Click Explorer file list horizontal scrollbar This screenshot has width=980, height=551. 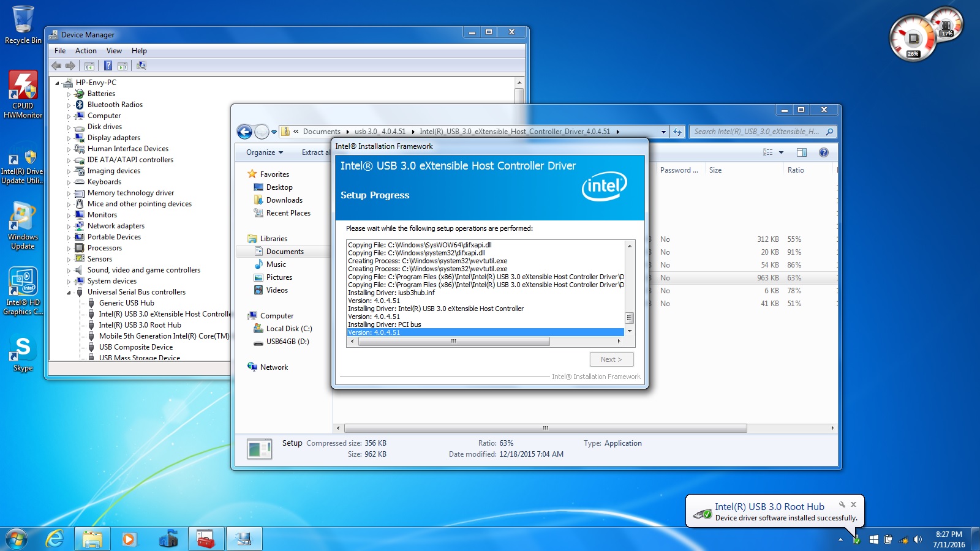point(545,428)
